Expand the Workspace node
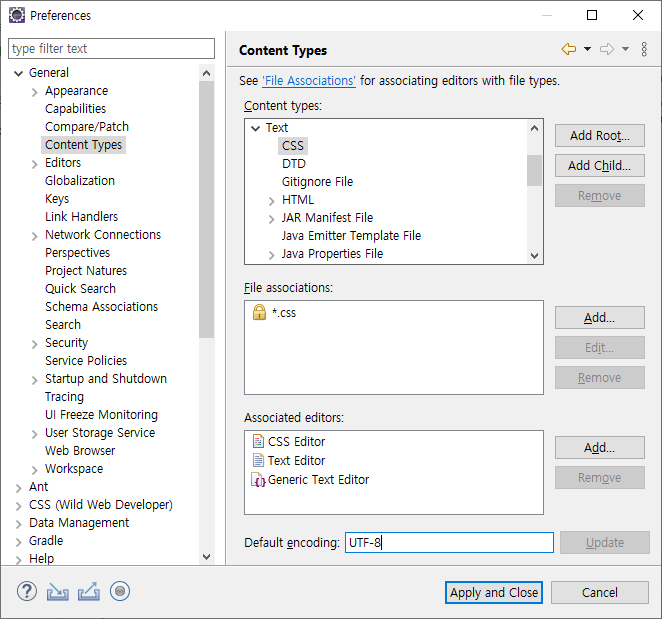 coord(35,470)
